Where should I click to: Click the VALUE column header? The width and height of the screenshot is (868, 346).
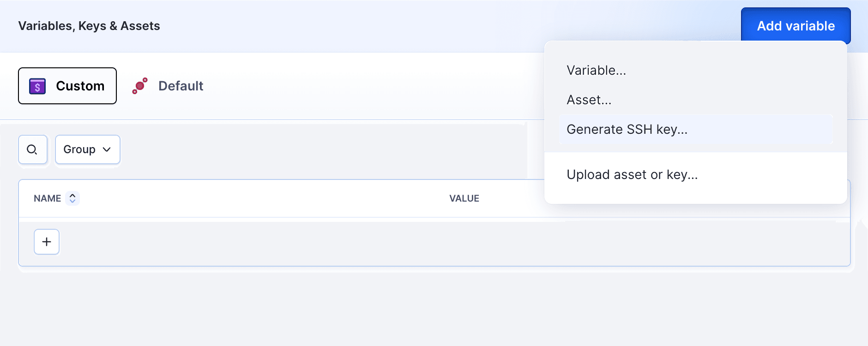tap(464, 198)
